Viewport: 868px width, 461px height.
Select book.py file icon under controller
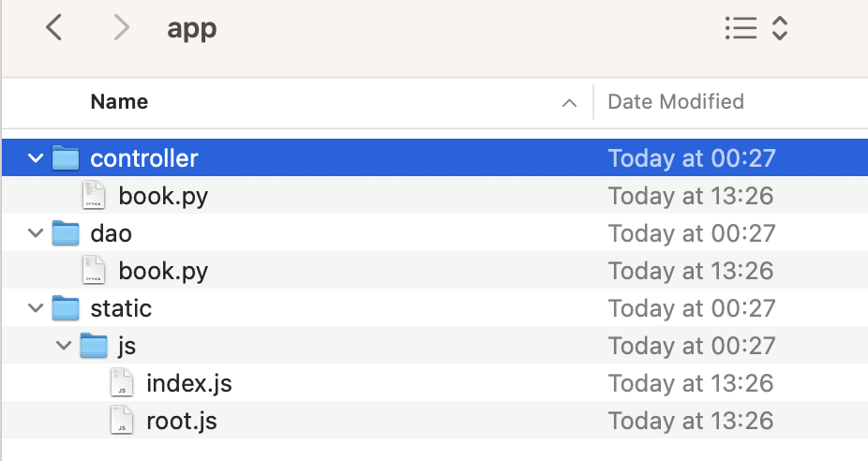click(x=94, y=195)
